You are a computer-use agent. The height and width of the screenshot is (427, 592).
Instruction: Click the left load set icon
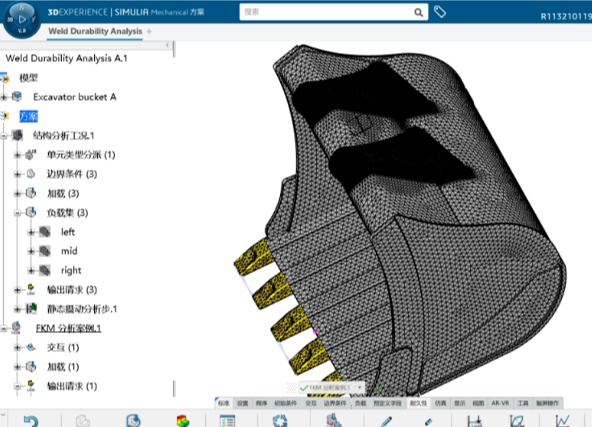[45, 231]
